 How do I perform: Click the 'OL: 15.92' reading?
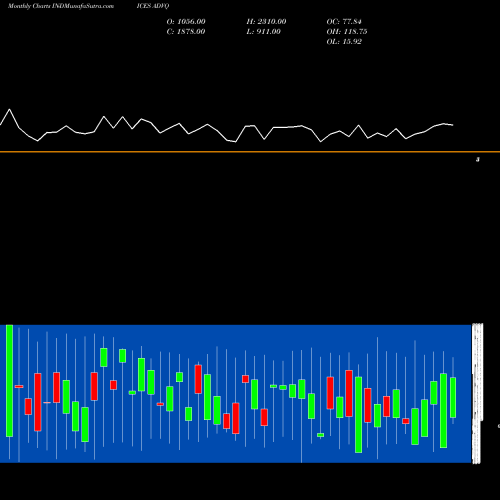coord(344,42)
